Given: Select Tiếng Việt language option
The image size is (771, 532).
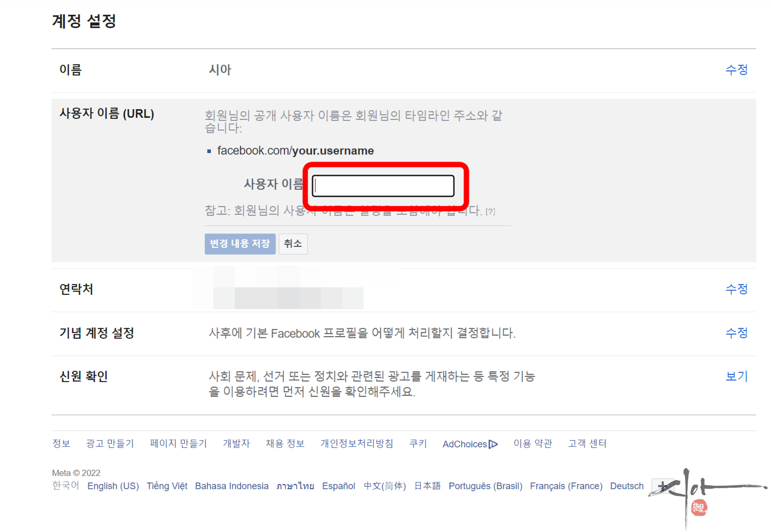Looking at the screenshot, I should 167,486.
